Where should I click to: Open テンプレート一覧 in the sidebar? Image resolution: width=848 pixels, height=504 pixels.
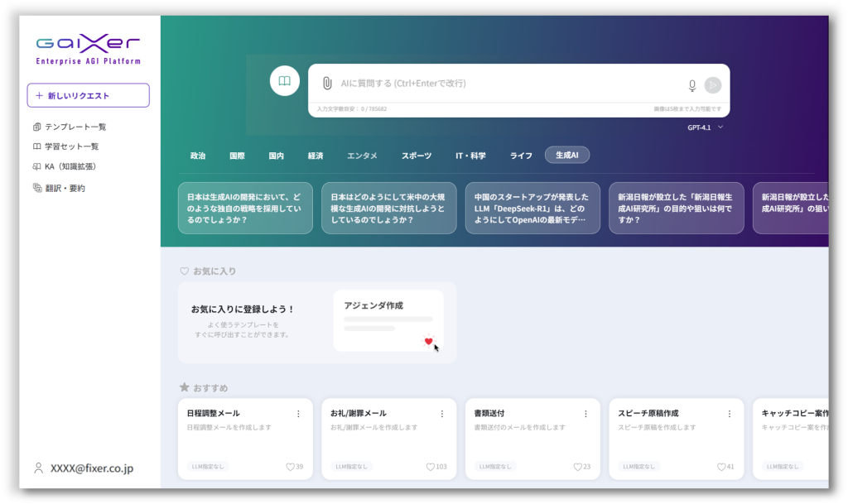pyautogui.click(x=75, y=127)
